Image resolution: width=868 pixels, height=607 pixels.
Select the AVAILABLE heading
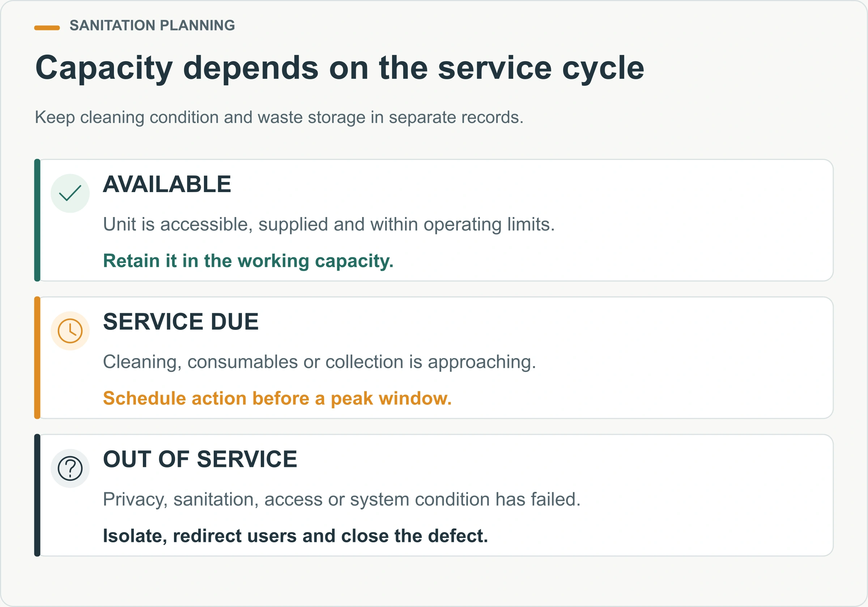[x=167, y=184]
